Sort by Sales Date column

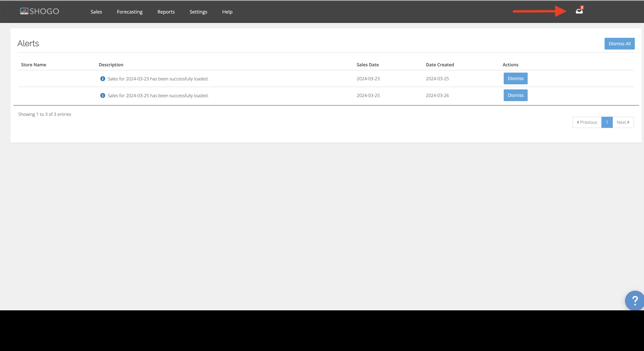tap(367, 65)
